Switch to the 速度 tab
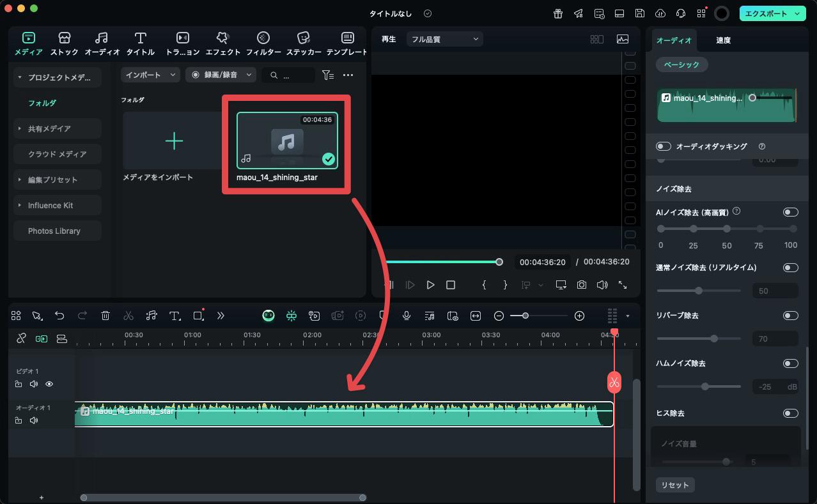 point(723,40)
